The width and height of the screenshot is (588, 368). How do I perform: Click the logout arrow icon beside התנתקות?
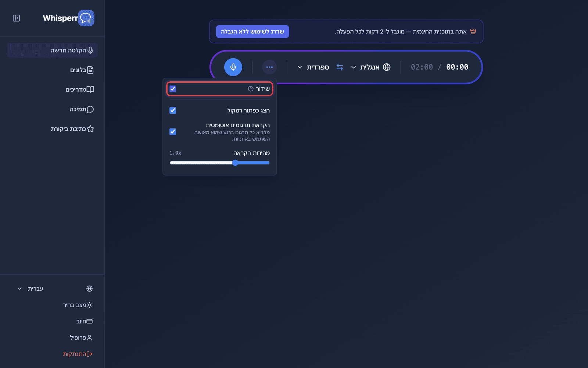click(x=89, y=354)
